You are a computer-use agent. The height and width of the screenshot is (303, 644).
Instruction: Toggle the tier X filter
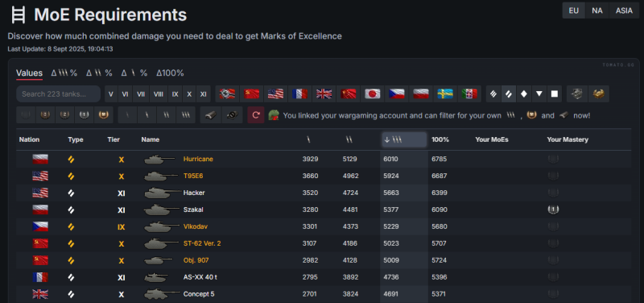[189, 93]
